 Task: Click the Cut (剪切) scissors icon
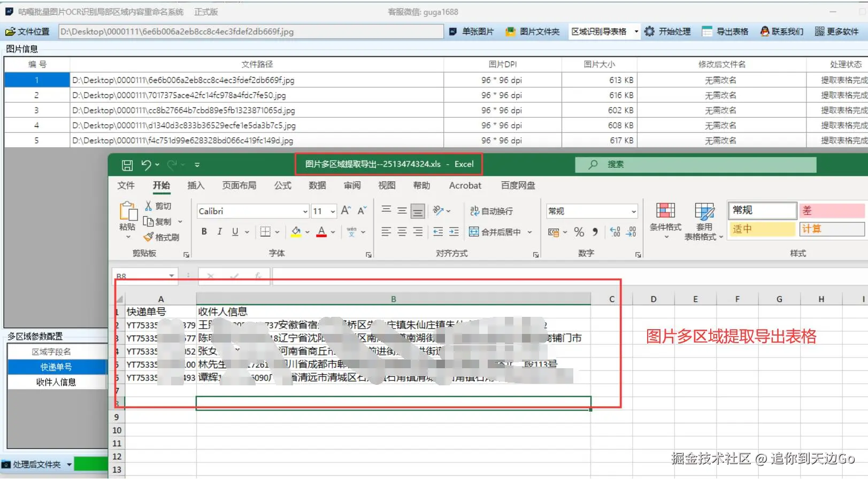(149, 206)
